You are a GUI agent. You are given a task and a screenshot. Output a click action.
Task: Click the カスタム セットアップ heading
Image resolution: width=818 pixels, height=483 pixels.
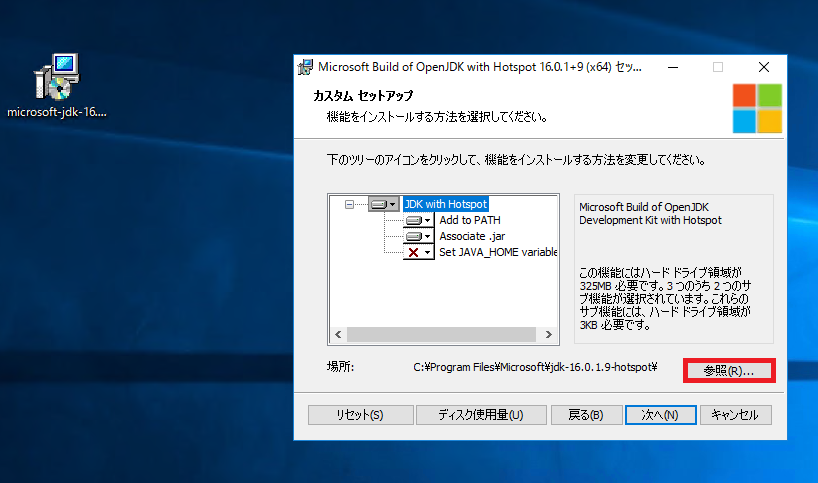coord(363,95)
